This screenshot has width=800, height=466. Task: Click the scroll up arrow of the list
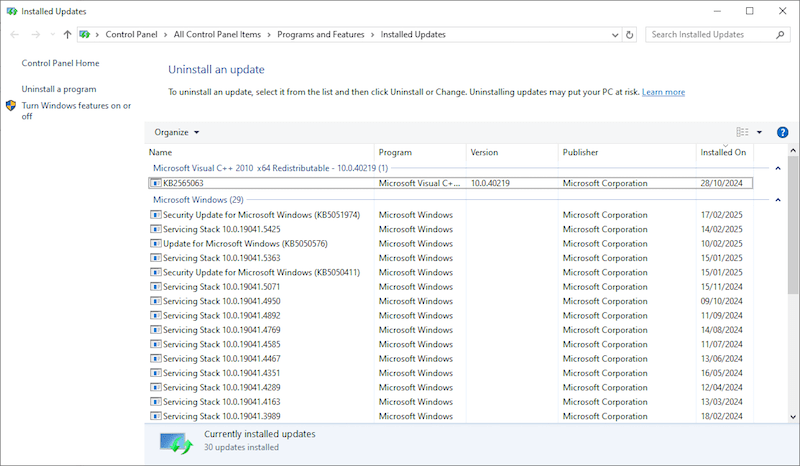point(793,151)
